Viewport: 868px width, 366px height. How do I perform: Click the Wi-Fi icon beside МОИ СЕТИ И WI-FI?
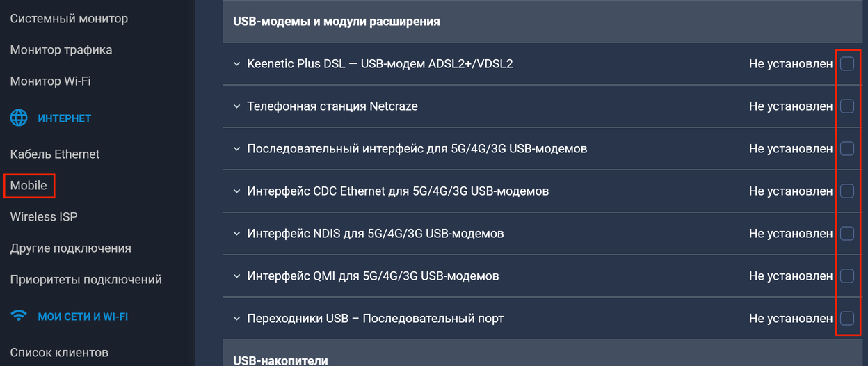tap(19, 317)
